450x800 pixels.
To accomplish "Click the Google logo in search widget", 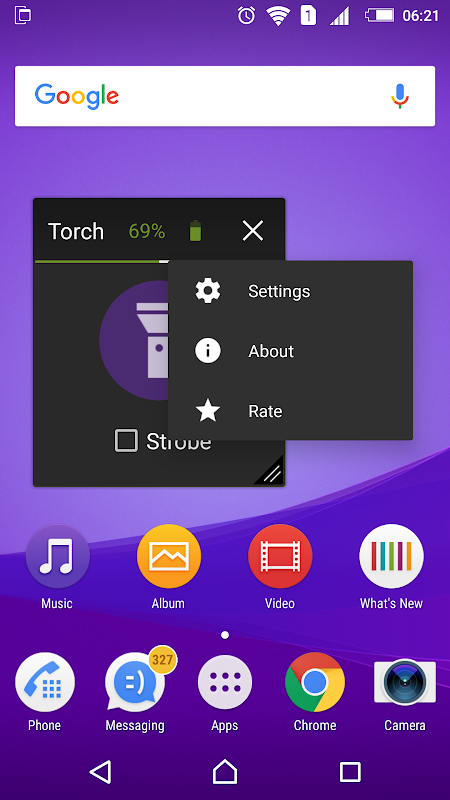I will [77, 96].
